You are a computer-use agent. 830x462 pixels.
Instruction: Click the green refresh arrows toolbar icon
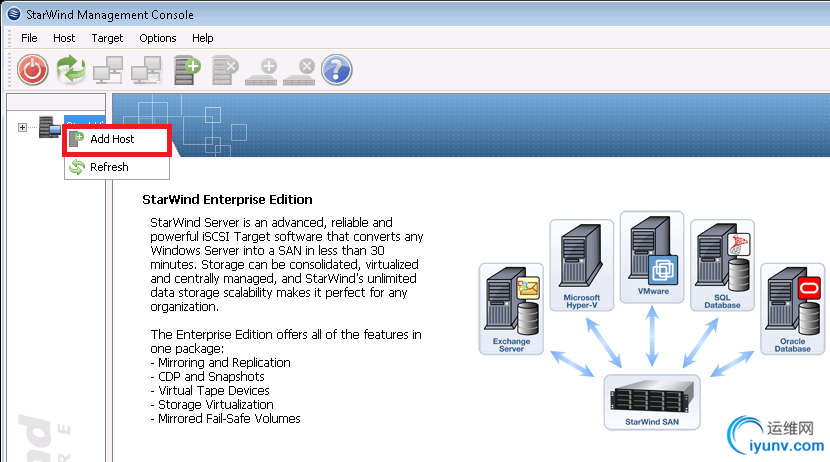tap(71, 70)
